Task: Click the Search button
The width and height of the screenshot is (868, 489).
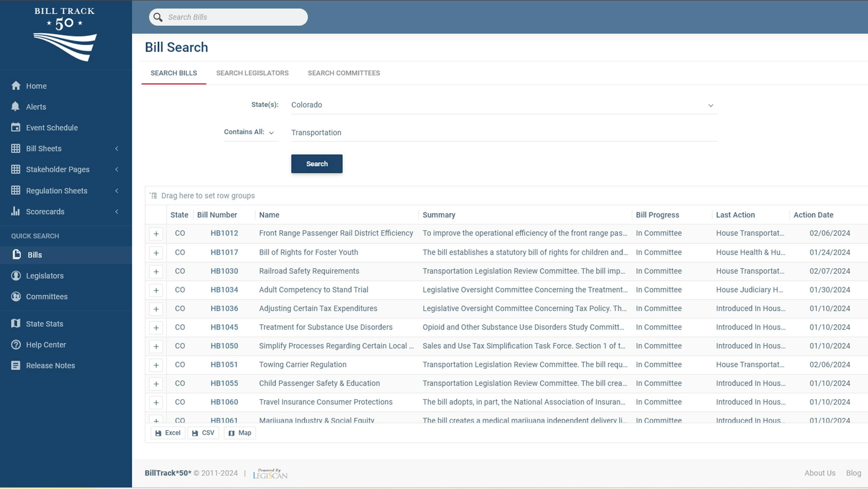Action: [x=316, y=164]
